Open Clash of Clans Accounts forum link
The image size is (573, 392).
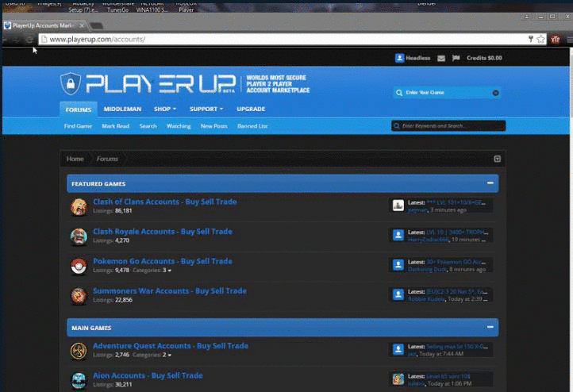(x=165, y=202)
